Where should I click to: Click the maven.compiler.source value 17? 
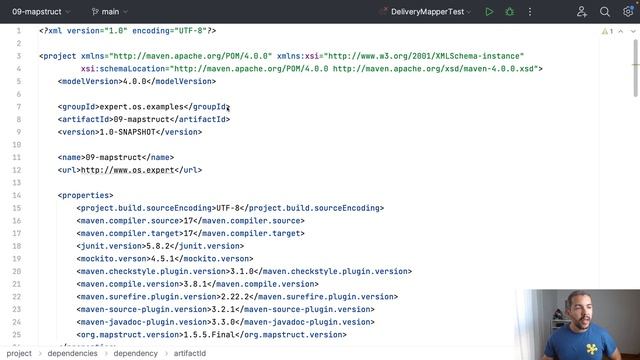click(x=188, y=220)
